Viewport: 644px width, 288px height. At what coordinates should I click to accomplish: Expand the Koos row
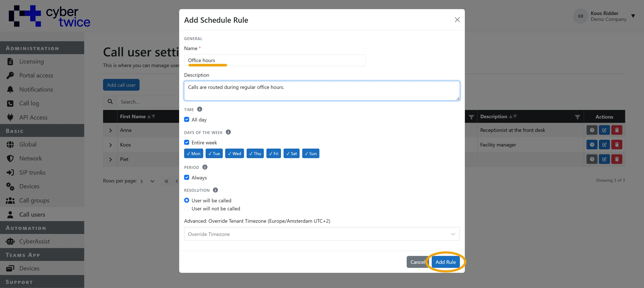pyautogui.click(x=110, y=145)
